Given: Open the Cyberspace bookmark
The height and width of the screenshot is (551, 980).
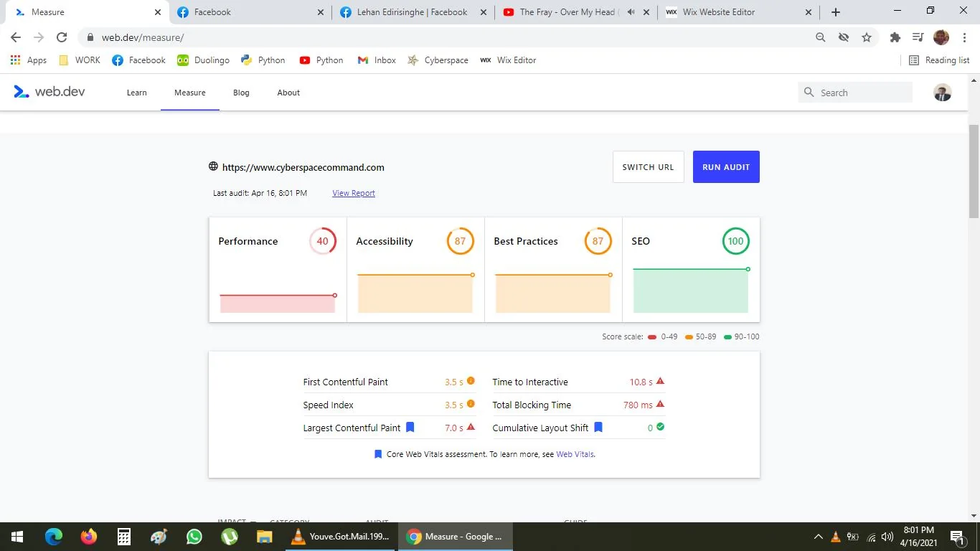Looking at the screenshot, I should click(438, 60).
